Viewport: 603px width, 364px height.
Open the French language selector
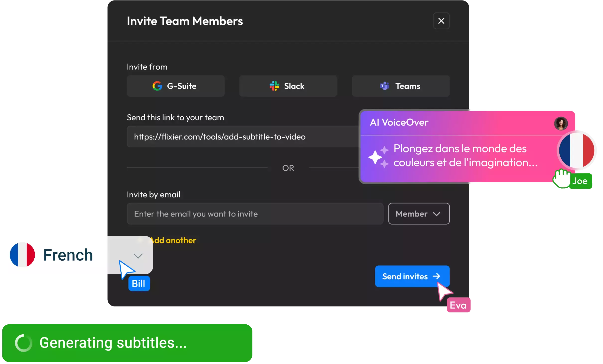point(68,255)
